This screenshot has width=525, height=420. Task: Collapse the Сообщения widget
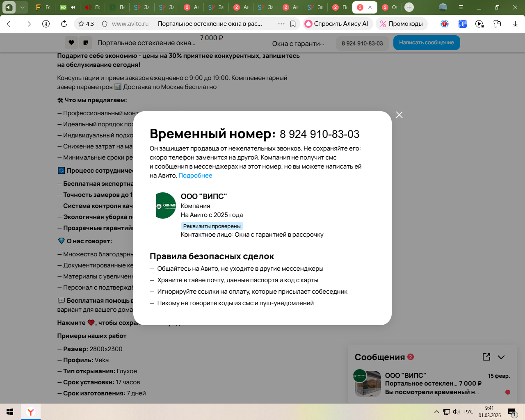click(501, 357)
